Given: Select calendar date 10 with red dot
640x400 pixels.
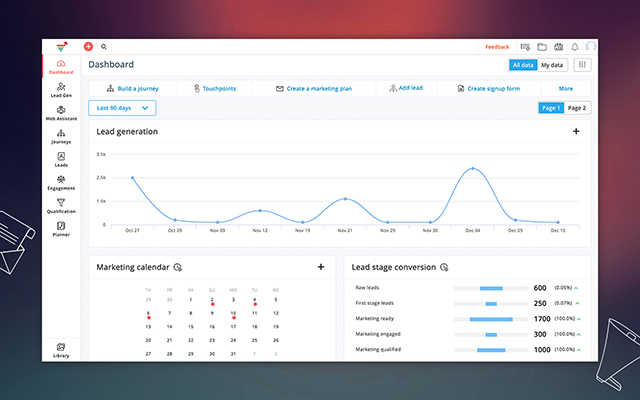Looking at the screenshot, I should point(233,314).
